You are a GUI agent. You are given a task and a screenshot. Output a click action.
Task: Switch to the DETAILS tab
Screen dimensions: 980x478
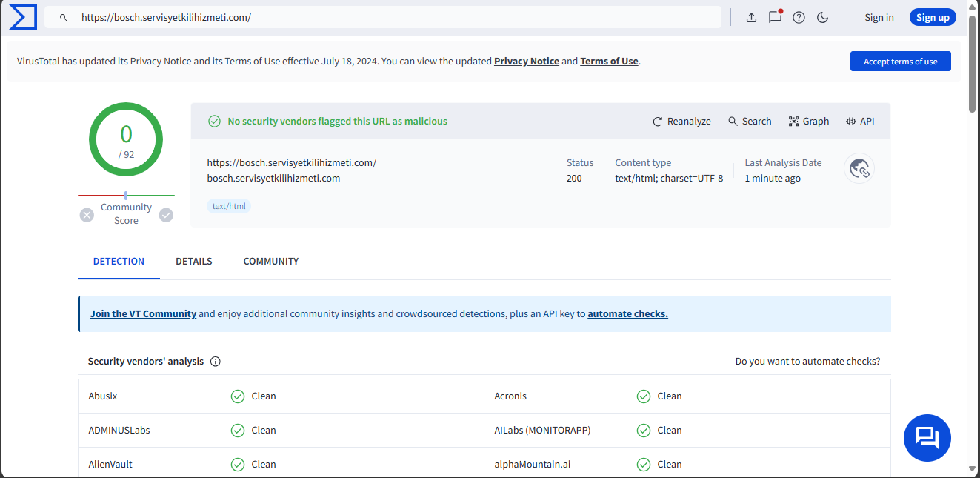point(194,262)
